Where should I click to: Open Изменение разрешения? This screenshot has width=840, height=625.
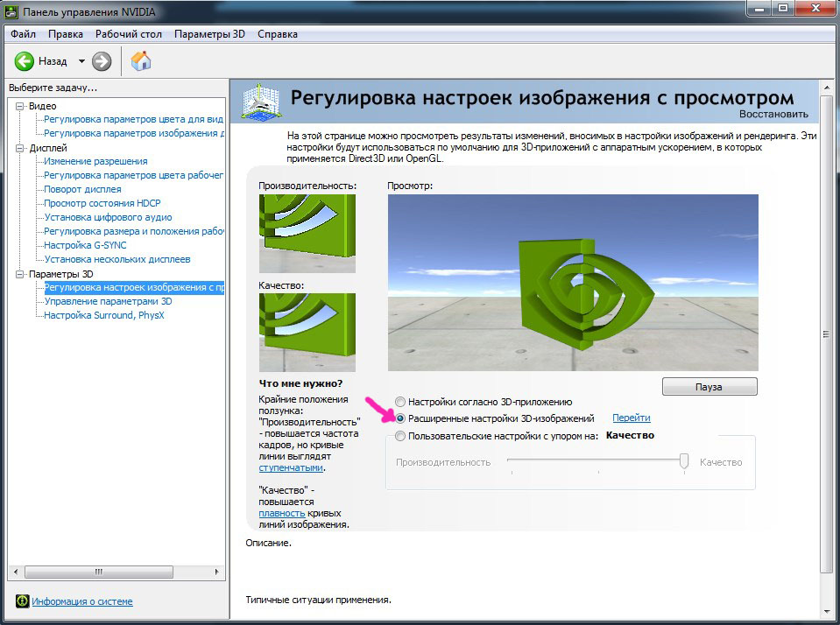[x=95, y=161]
